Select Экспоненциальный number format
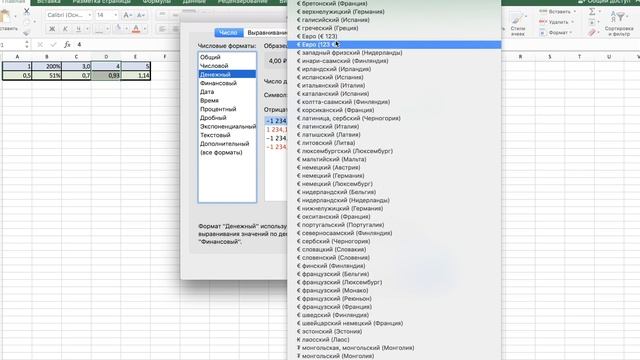This screenshot has height=360, width=640. [x=227, y=127]
